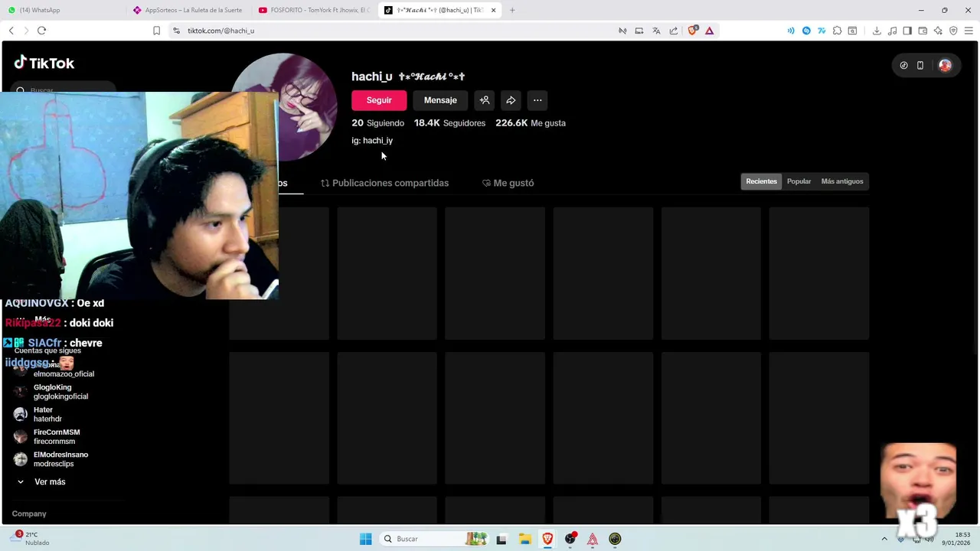Screen dimensions: 980x551
Task: Open the user avatar menu at top right
Action: click(x=945, y=66)
